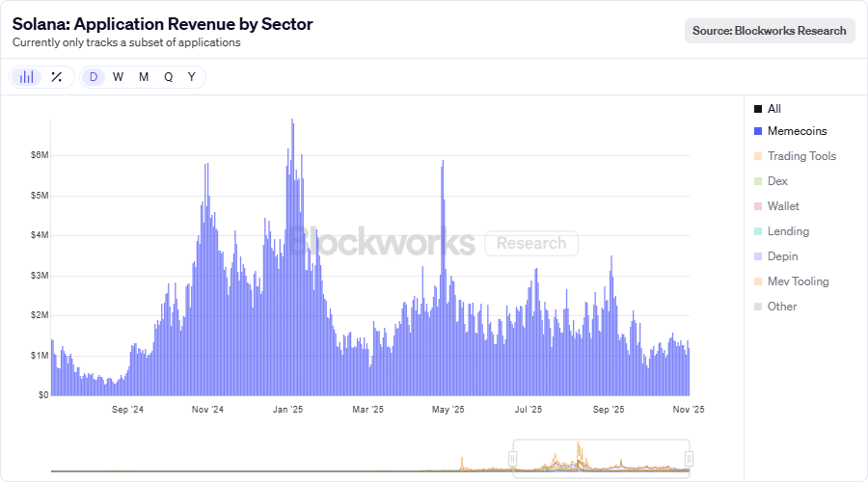Hide the Memecoins series
Viewport: 868px width, 482px height.
point(796,131)
